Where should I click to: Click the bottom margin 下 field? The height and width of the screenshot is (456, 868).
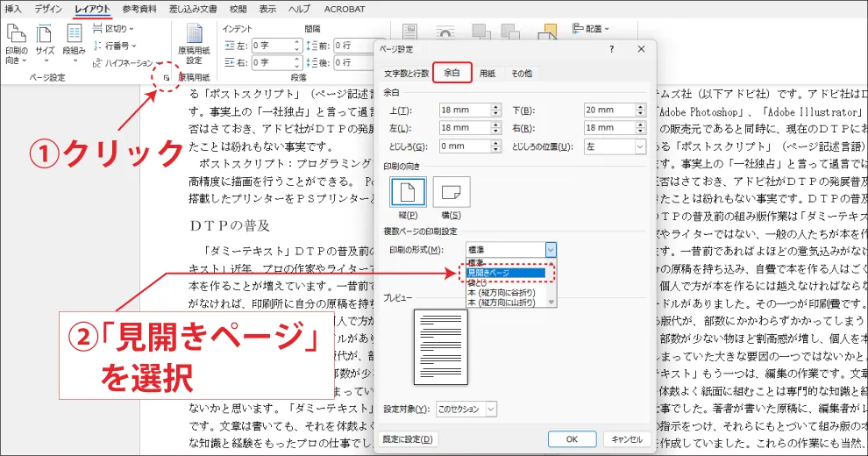609,110
